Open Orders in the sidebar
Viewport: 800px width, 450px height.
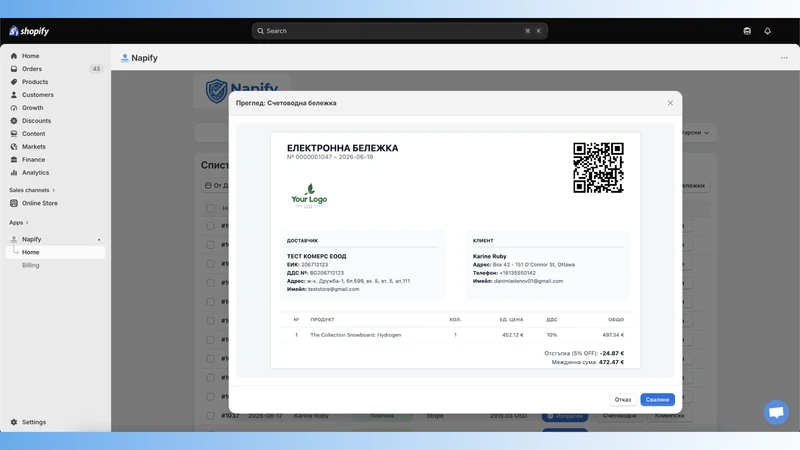[x=55, y=69]
